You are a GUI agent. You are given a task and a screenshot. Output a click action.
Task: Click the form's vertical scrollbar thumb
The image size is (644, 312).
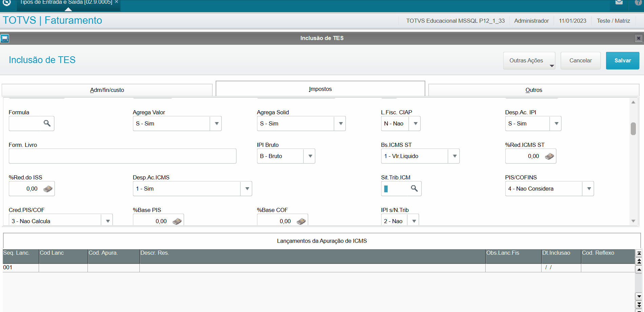[633, 129]
